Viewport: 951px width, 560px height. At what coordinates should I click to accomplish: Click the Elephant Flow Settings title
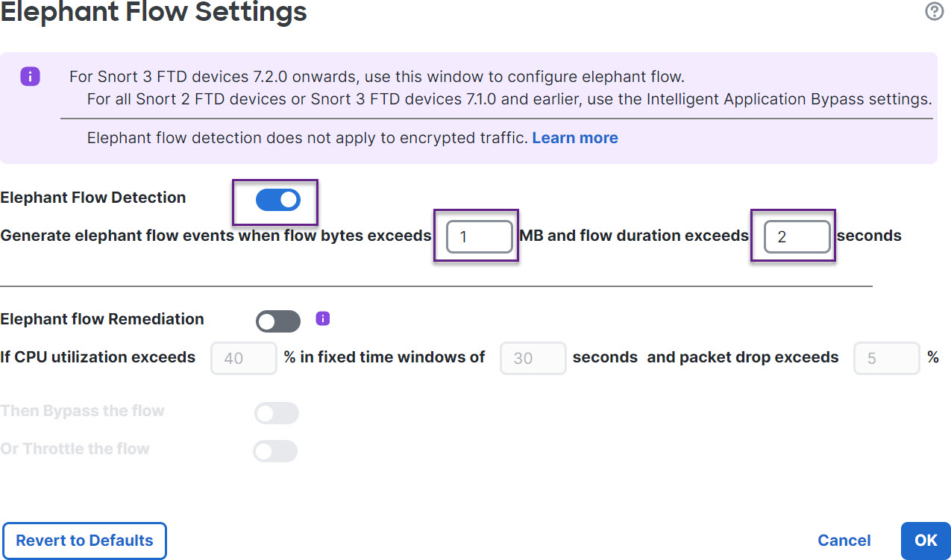154,12
